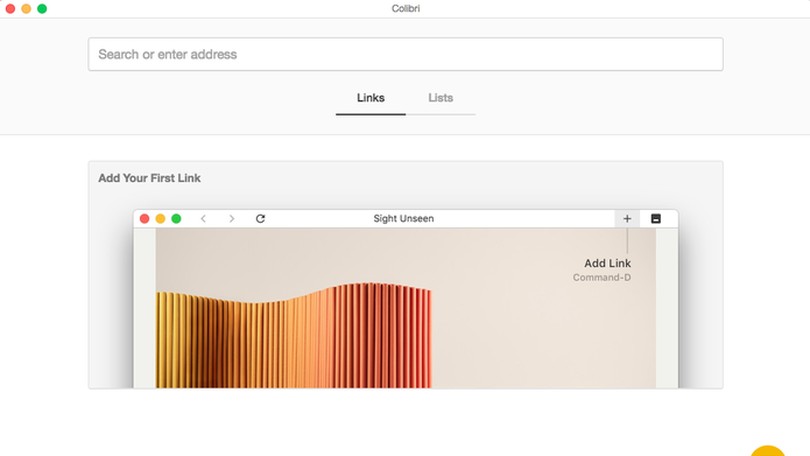Screen dimensions: 810x456
Task: Click the forward chevron in preview toolbar
Action: click(x=232, y=218)
